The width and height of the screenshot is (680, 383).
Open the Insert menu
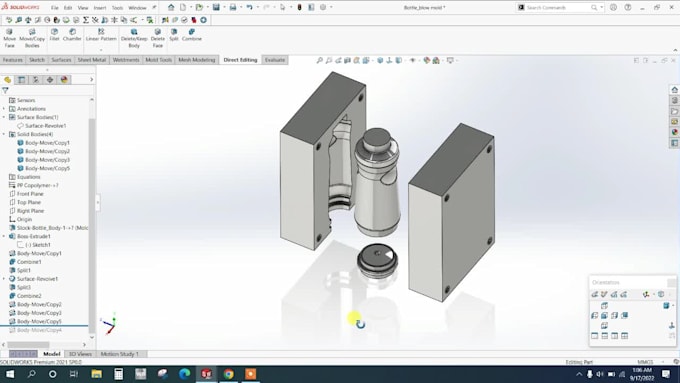coord(100,8)
